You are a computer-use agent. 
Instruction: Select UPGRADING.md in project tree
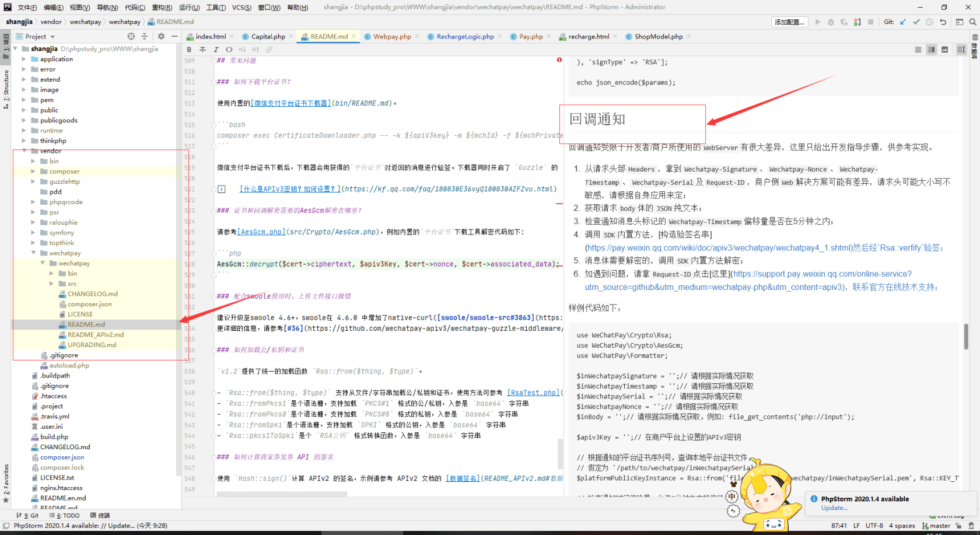point(92,345)
